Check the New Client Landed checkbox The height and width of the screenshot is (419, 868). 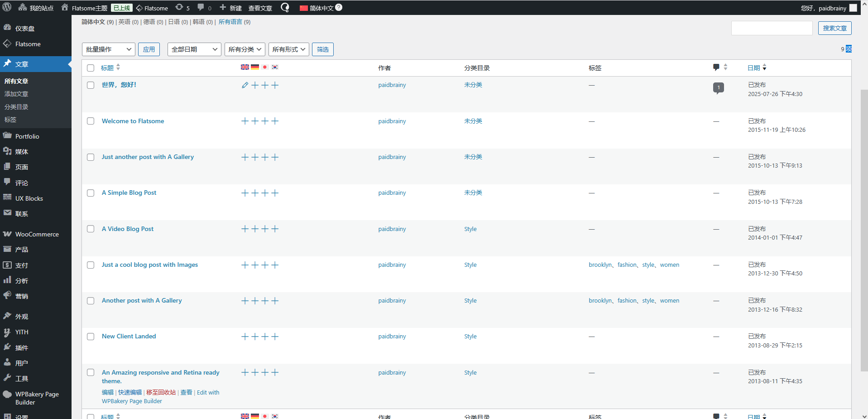(91, 337)
